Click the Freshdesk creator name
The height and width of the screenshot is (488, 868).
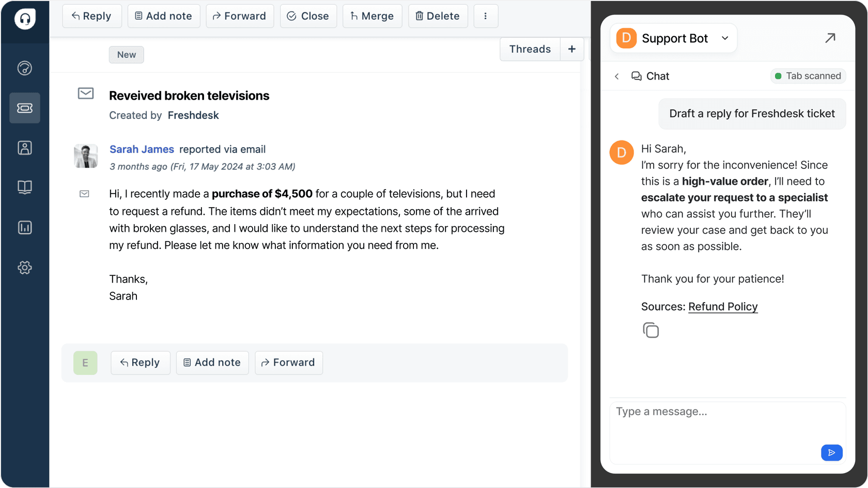point(193,115)
